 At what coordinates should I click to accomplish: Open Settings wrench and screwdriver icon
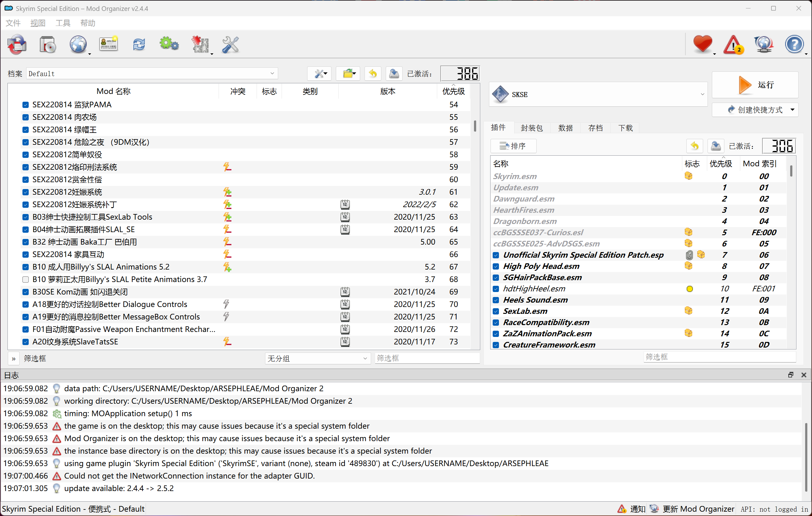click(231, 44)
